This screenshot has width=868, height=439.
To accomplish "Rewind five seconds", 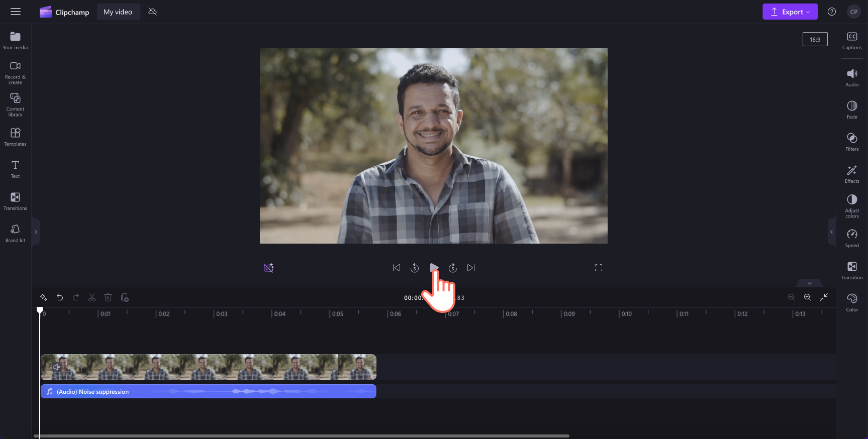I will (x=415, y=268).
